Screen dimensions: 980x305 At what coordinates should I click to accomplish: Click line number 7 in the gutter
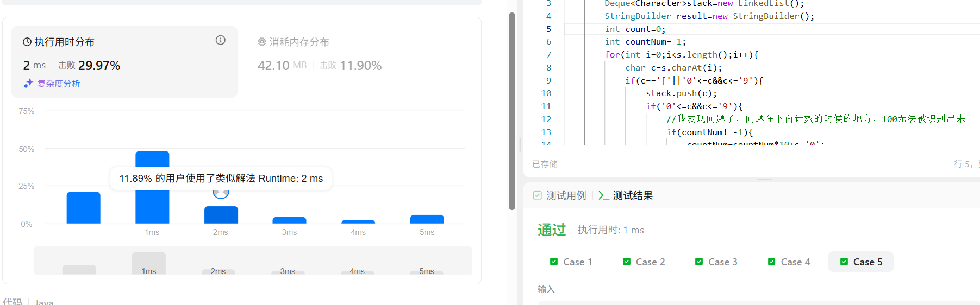[x=548, y=55]
